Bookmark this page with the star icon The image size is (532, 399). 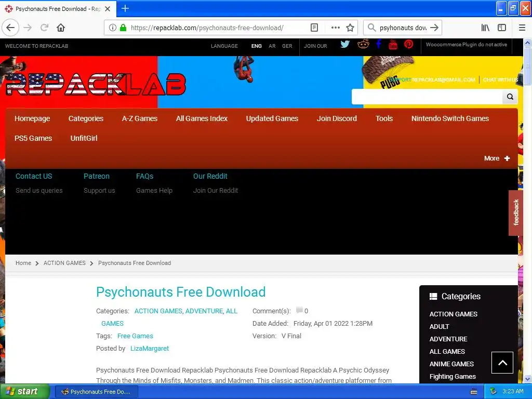[x=350, y=28]
